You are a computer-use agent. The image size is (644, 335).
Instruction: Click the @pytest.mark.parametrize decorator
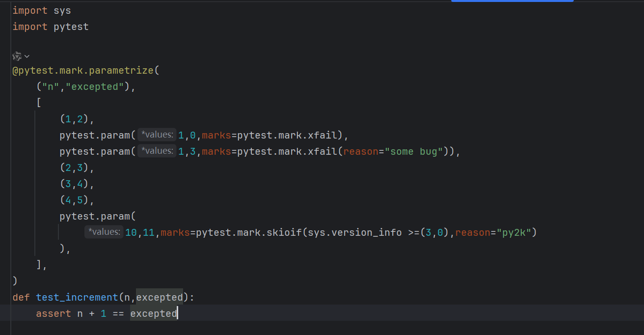[83, 70]
